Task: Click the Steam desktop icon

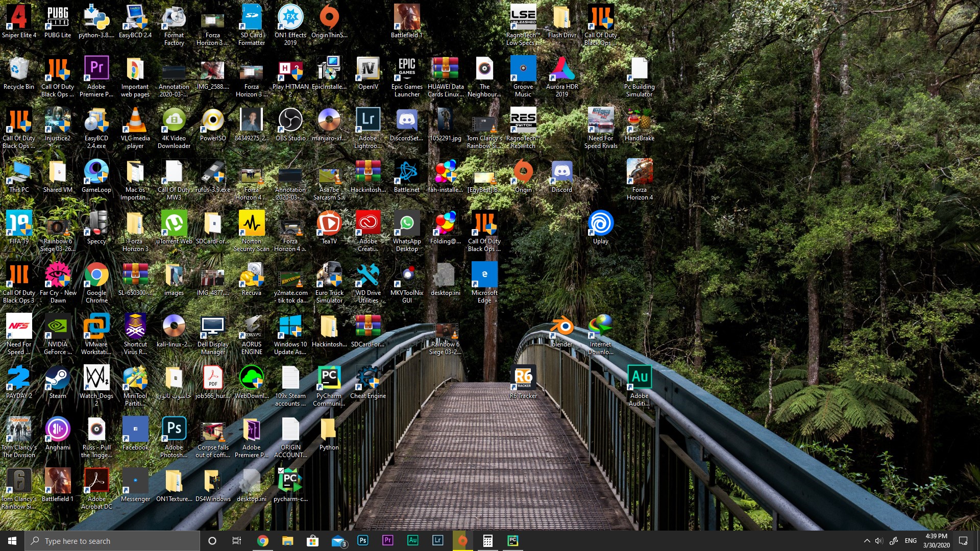Action: point(58,382)
